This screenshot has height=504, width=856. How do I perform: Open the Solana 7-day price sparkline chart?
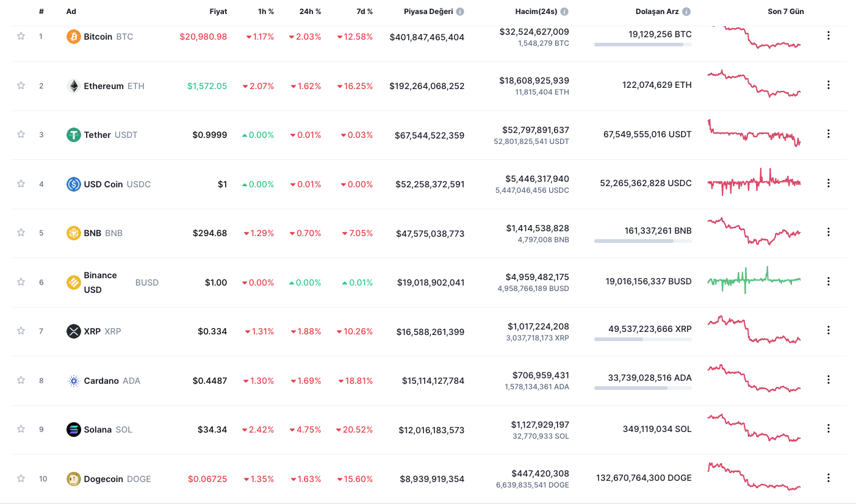754,428
